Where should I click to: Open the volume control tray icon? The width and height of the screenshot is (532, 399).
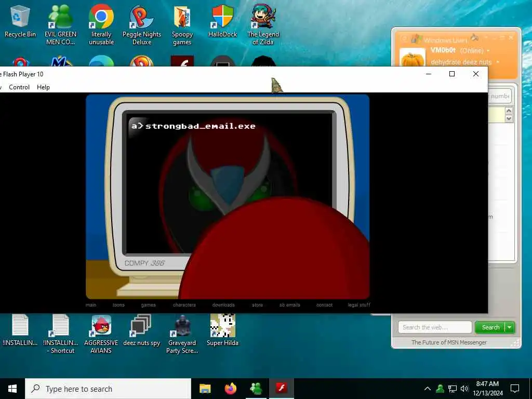(x=464, y=389)
